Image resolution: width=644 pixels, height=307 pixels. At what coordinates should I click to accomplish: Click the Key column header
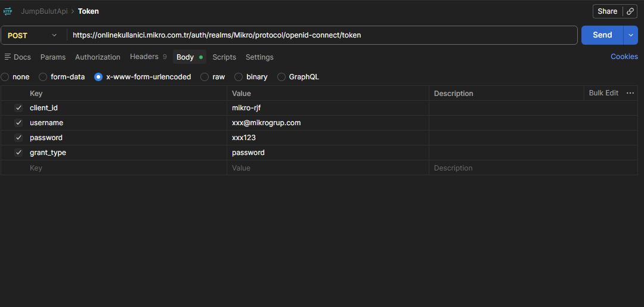tap(36, 94)
